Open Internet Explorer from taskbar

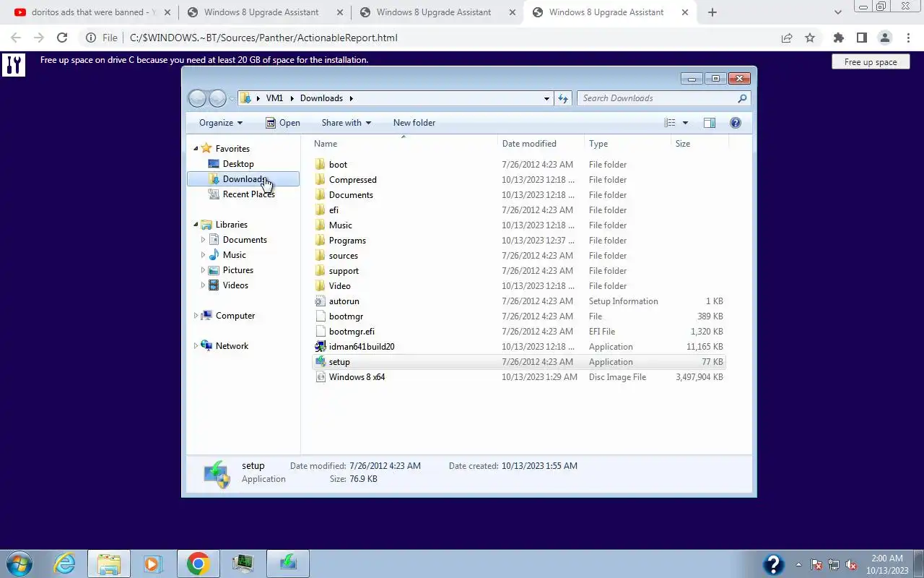[65, 564]
